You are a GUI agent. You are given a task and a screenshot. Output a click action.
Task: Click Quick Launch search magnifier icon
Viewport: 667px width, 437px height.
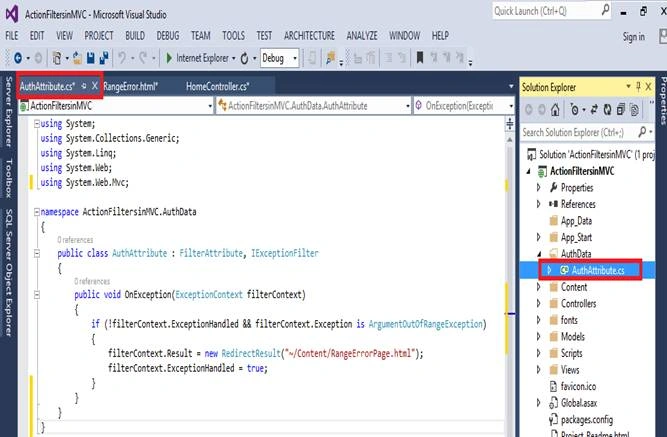click(605, 10)
